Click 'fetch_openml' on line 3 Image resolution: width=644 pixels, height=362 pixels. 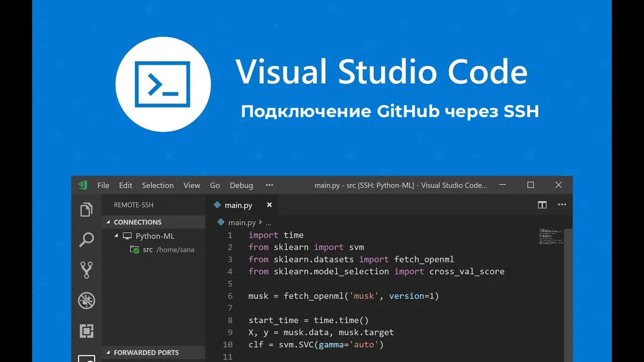point(424,259)
